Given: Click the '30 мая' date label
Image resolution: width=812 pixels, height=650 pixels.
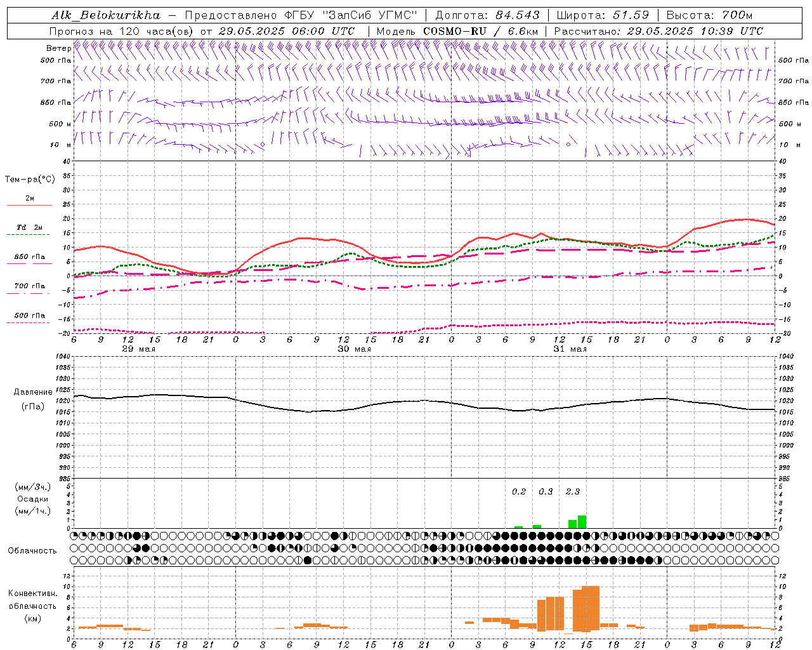Looking at the screenshot, I should (x=355, y=349).
